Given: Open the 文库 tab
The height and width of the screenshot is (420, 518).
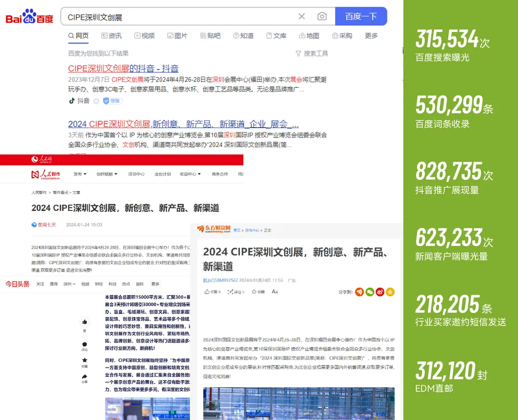Looking at the screenshot, I should [277, 35].
